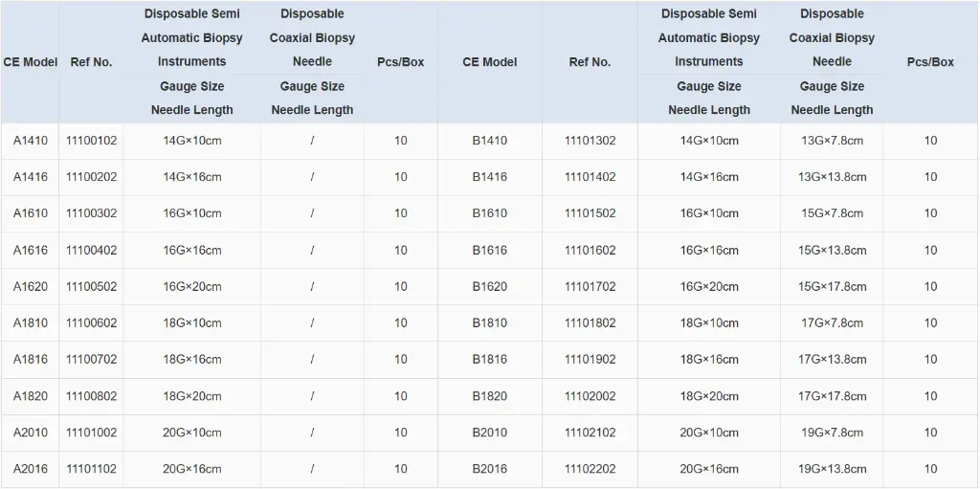This screenshot has height=489, width=980.
Task: Select the B1820 model cell
Action: click(x=489, y=396)
